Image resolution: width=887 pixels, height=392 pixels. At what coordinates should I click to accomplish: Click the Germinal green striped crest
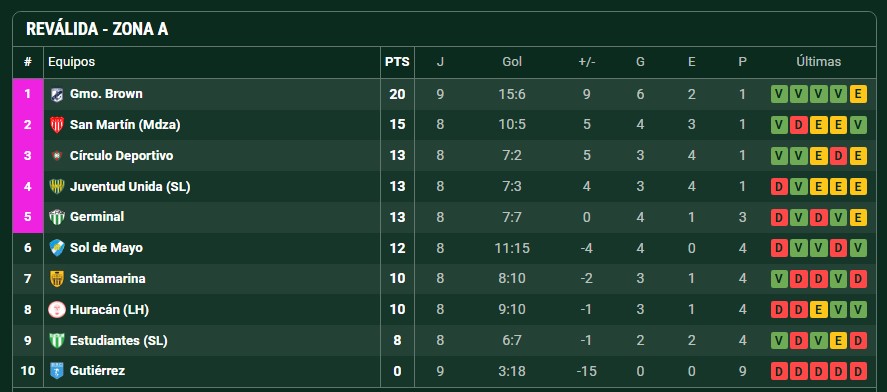pos(57,217)
